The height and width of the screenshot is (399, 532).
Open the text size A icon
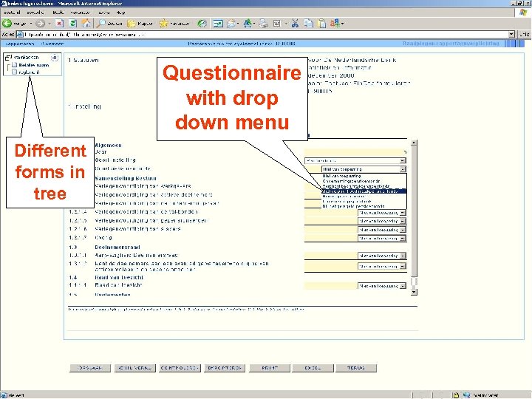248,24
